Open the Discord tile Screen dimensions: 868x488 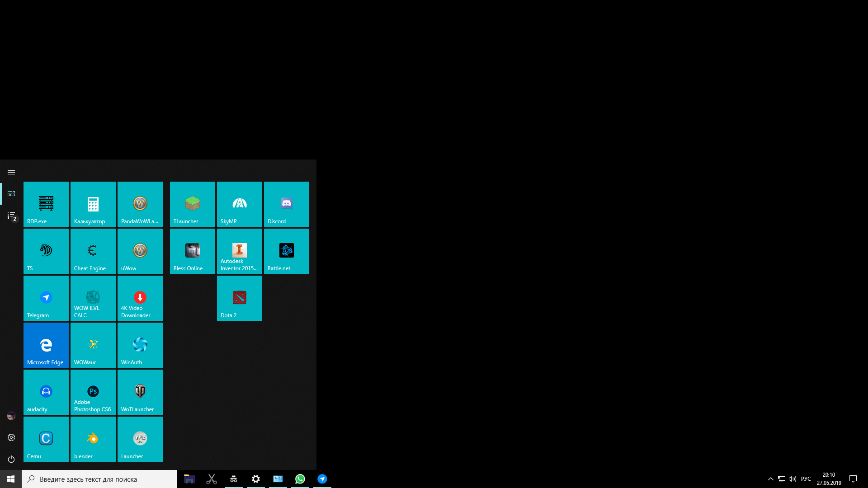click(x=287, y=204)
